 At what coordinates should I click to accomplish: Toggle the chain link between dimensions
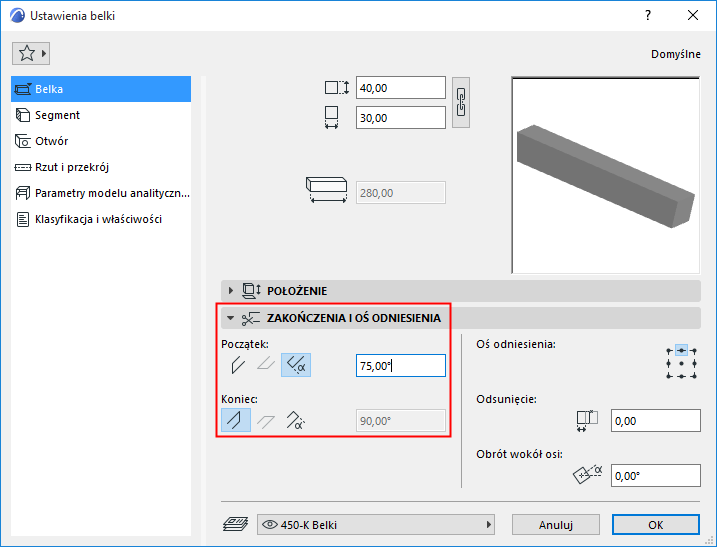tap(461, 102)
